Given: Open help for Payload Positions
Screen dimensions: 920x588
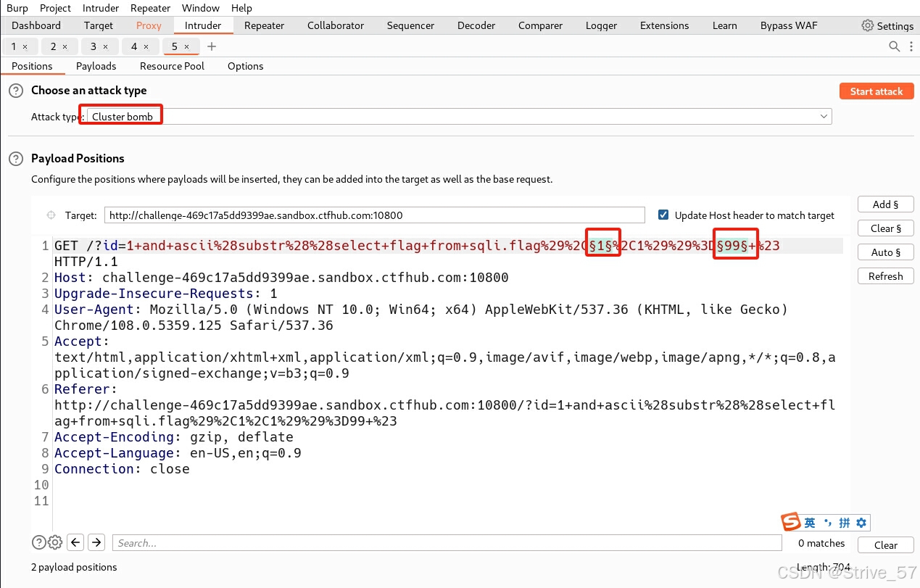Looking at the screenshot, I should pyautogui.click(x=15, y=159).
